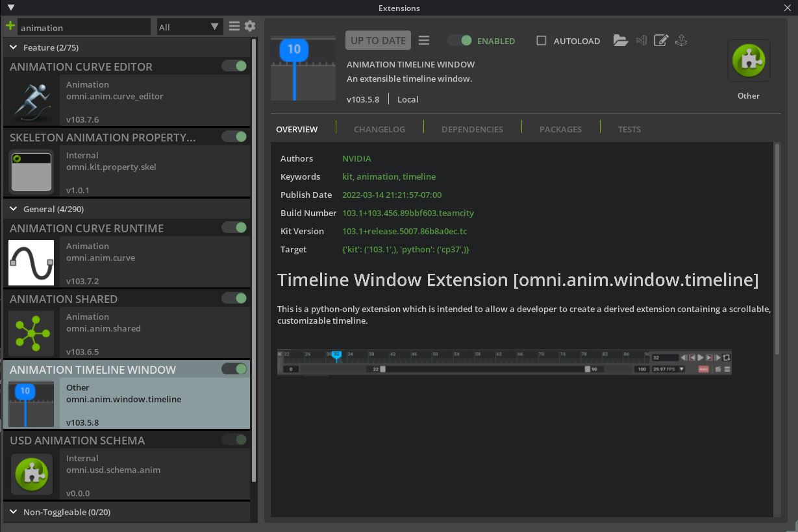
Task: Toggle Animation Shared extension
Action: tap(234, 298)
